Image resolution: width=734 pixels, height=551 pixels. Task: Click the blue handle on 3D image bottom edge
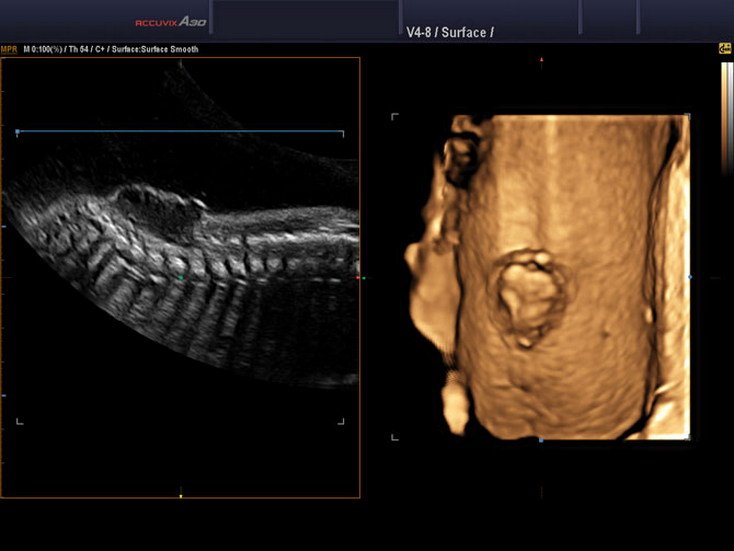[541, 439]
